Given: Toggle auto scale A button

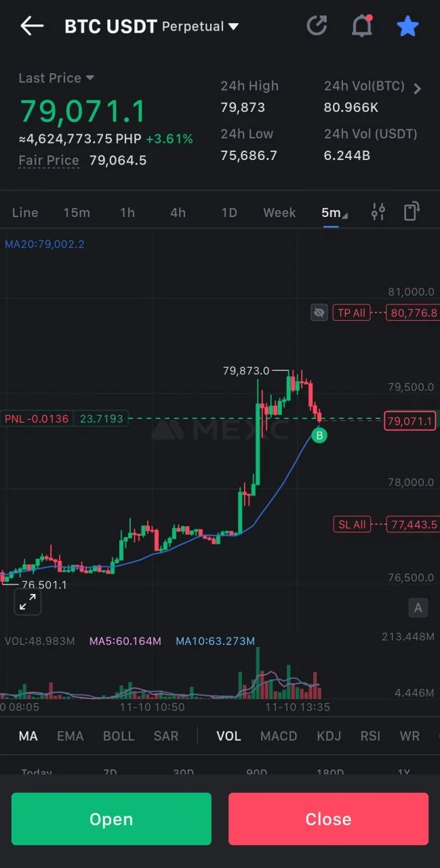Looking at the screenshot, I should click(418, 608).
